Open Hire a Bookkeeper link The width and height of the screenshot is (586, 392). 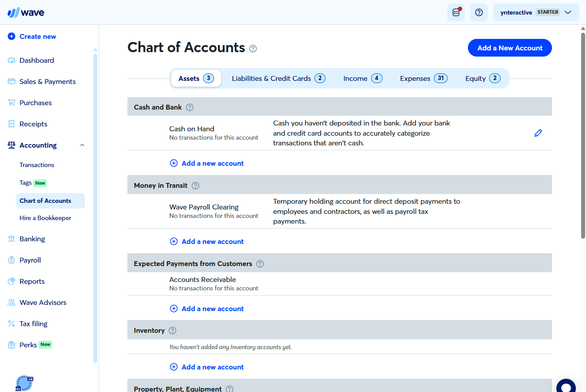point(45,218)
